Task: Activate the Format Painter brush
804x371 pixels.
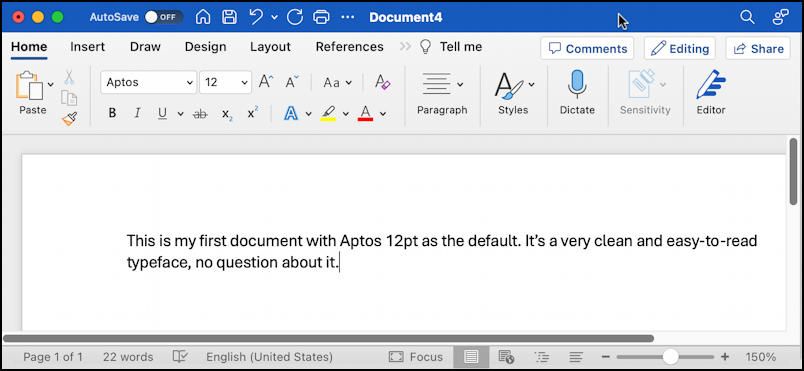Action: (69, 119)
